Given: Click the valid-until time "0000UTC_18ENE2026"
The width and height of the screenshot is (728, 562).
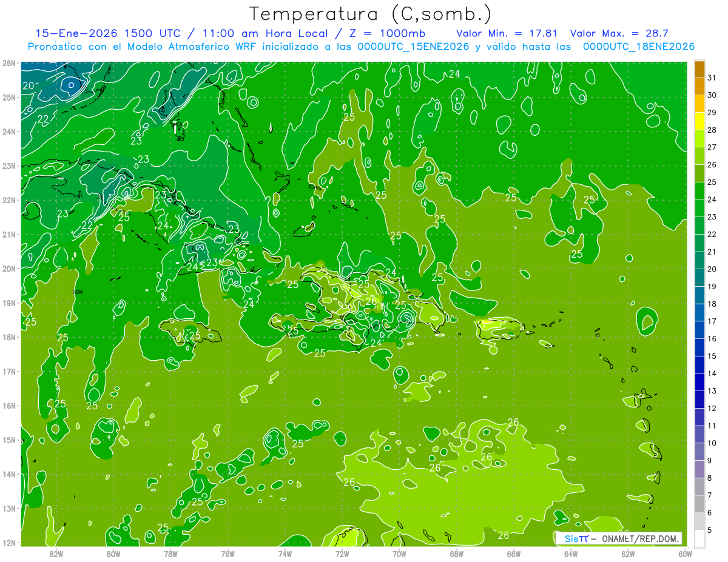Looking at the screenshot, I should tap(639, 47).
